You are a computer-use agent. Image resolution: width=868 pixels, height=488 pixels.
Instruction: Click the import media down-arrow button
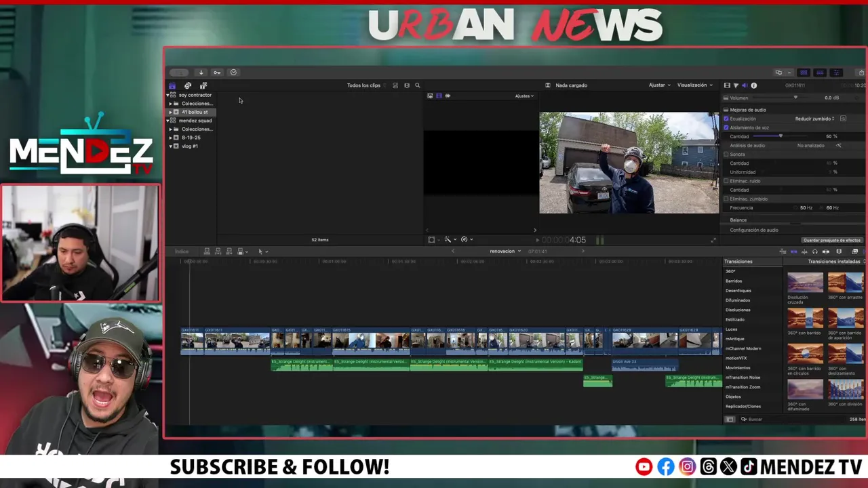[x=201, y=73]
